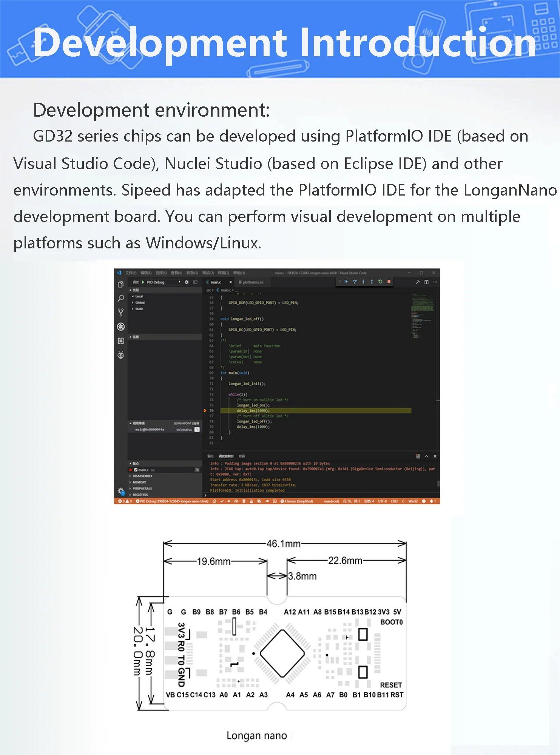This screenshot has width=560, height=755.
Task: Expand the REGISTERS section
Action: (165, 495)
